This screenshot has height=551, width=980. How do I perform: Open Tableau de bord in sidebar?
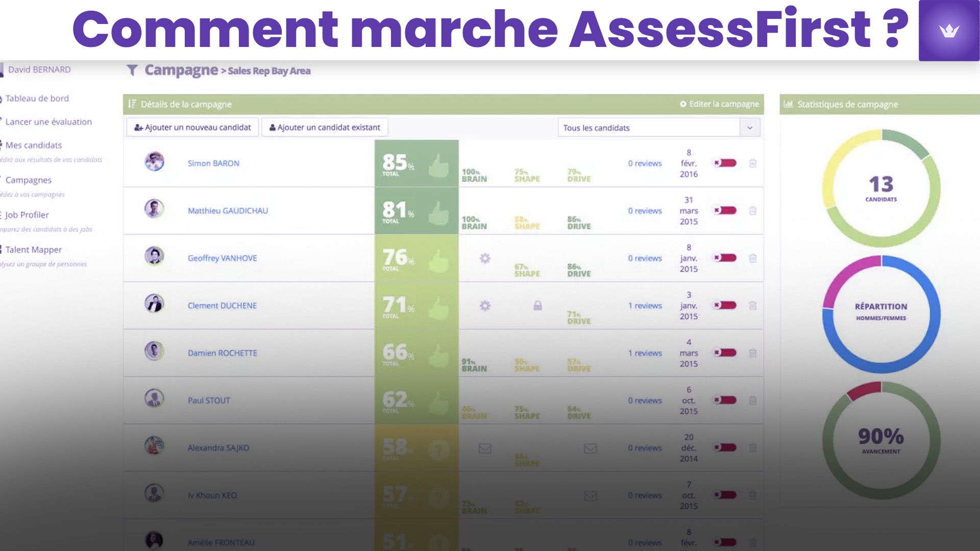pos(37,98)
